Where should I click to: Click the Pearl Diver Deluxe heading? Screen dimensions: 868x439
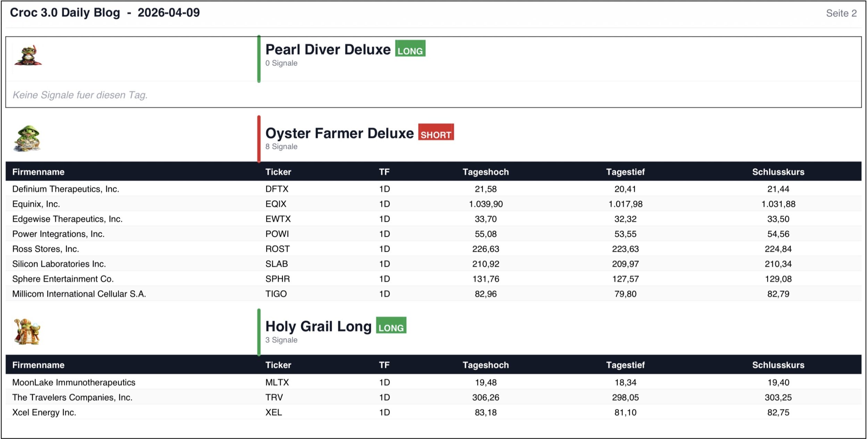pos(328,50)
